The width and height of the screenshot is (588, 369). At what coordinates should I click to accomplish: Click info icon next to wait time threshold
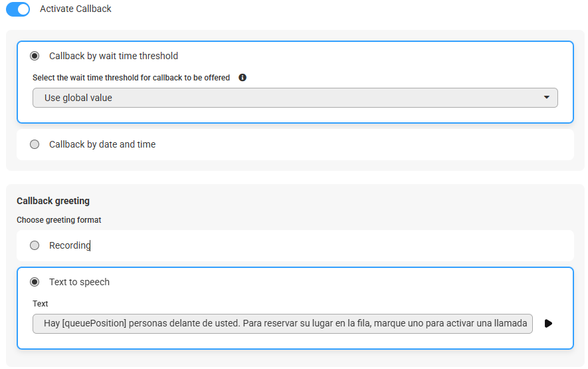pos(243,77)
